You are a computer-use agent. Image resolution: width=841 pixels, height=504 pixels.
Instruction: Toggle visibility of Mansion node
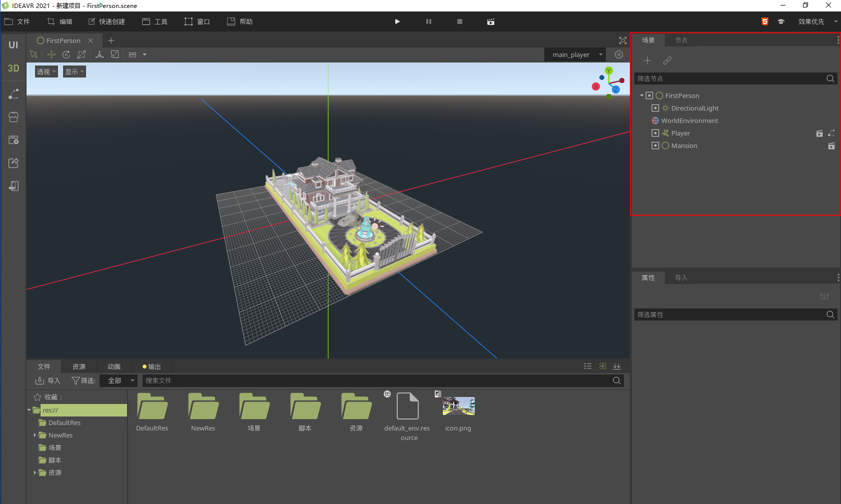[655, 145]
